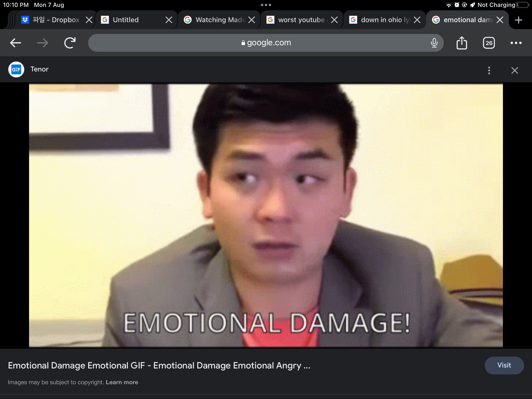This screenshot has width=532, height=399.
Task: Go back to the previous page
Action: click(15, 43)
